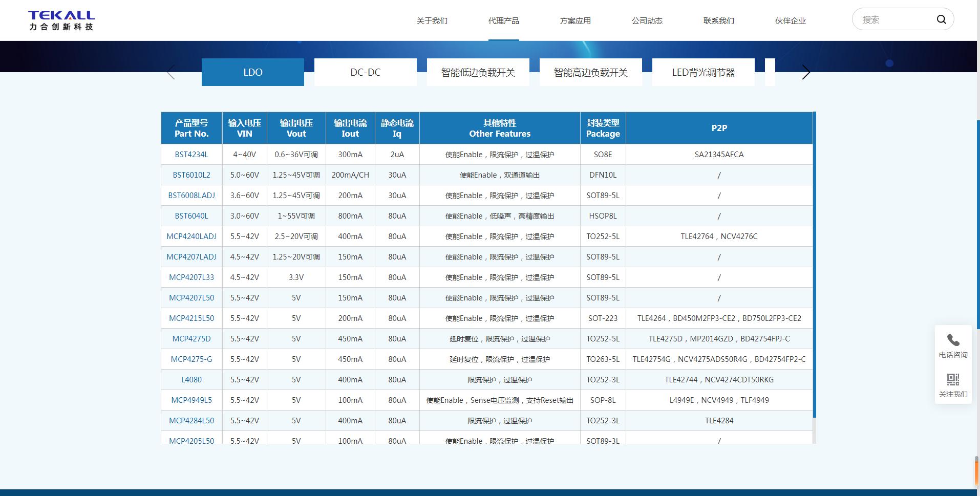The width and height of the screenshot is (980, 496).
Task: Click the 其他特性 Other Features header
Action: [500, 128]
